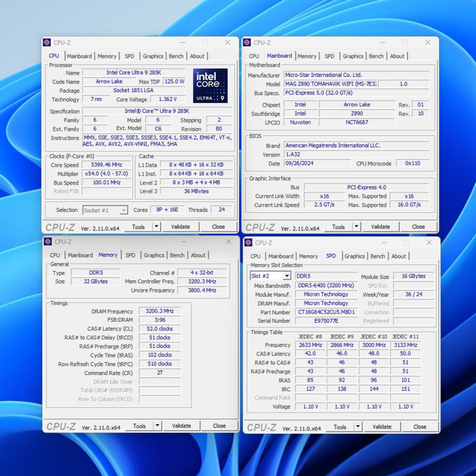Click the Core Voltage value 1.362 V
476x476 pixels.
[167, 99]
